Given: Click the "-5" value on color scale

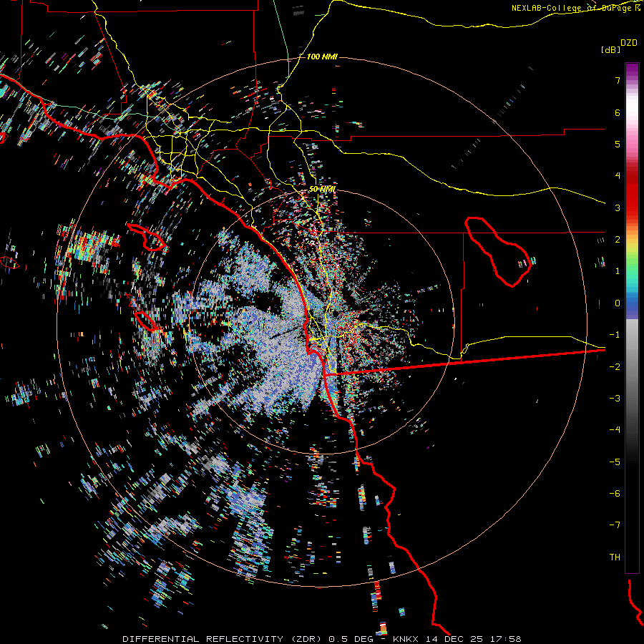Looking at the screenshot, I should 615,462.
